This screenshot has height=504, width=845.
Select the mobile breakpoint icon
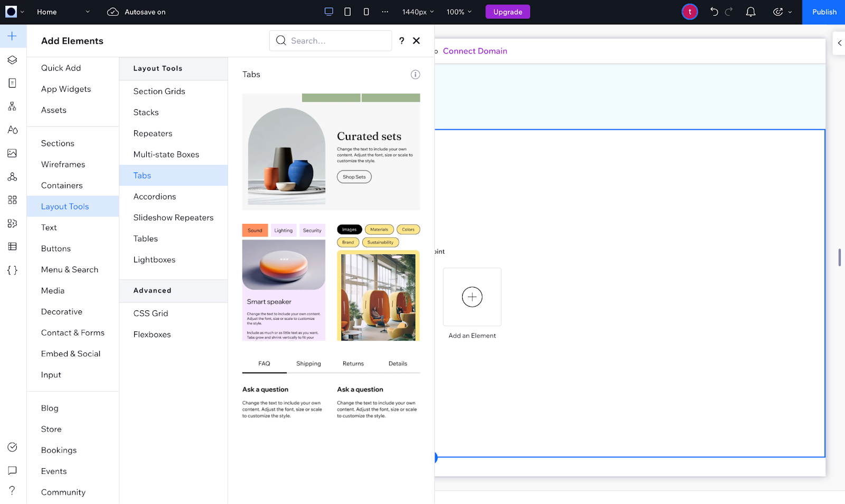[x=366, y=12]
